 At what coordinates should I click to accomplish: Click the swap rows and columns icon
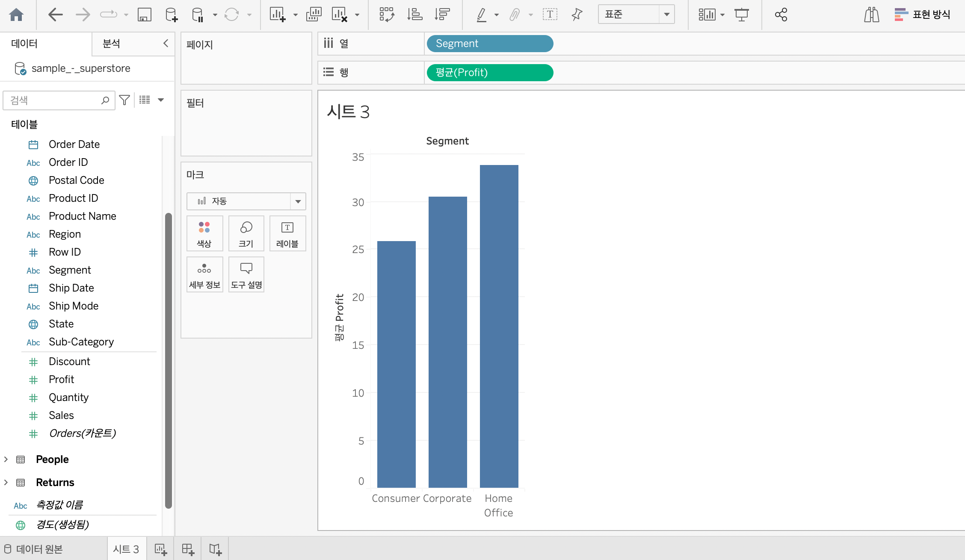(x=387, y=15)
